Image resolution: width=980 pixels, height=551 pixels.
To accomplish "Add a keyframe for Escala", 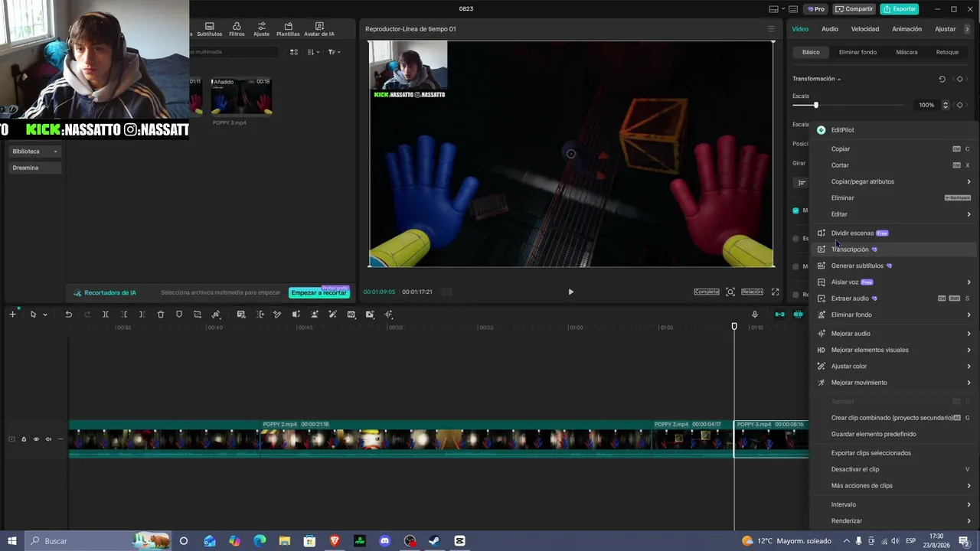I will click(959, 105).
